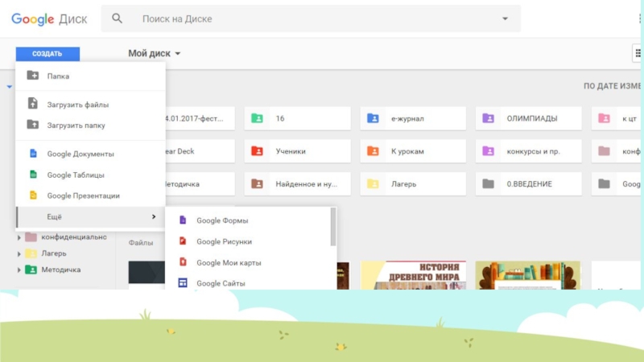Expand the 'Ещё' submenu arrow
Viewport: 644px width, 362px height.
point(154,216)
